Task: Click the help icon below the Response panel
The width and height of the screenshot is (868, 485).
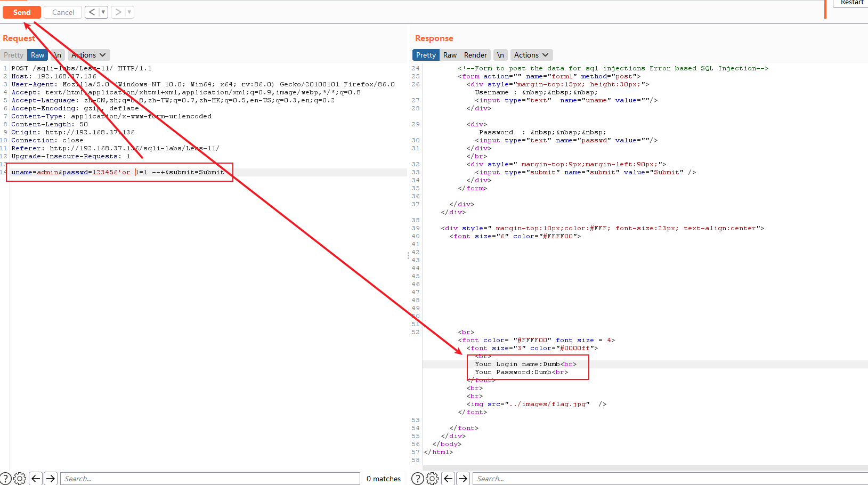Action: tap(418, 478)
